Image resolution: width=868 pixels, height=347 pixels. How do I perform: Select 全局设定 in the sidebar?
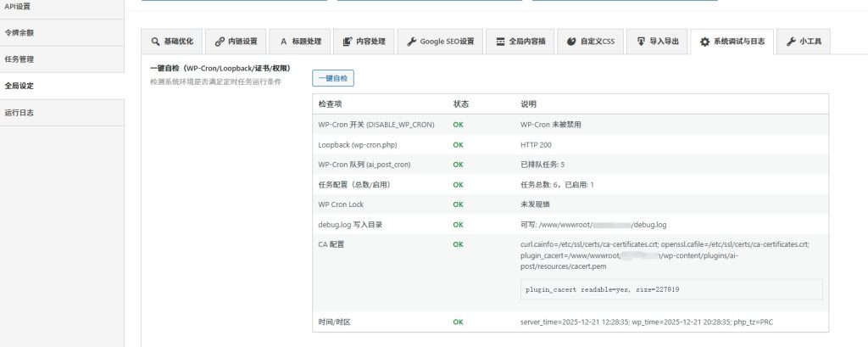62,86
